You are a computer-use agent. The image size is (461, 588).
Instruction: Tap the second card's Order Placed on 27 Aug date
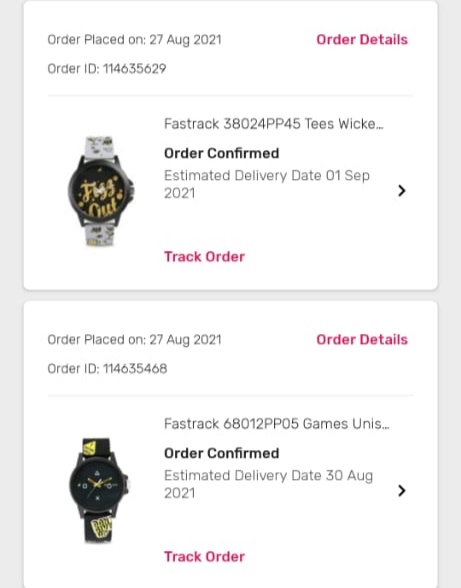click(x=134, y=340)
